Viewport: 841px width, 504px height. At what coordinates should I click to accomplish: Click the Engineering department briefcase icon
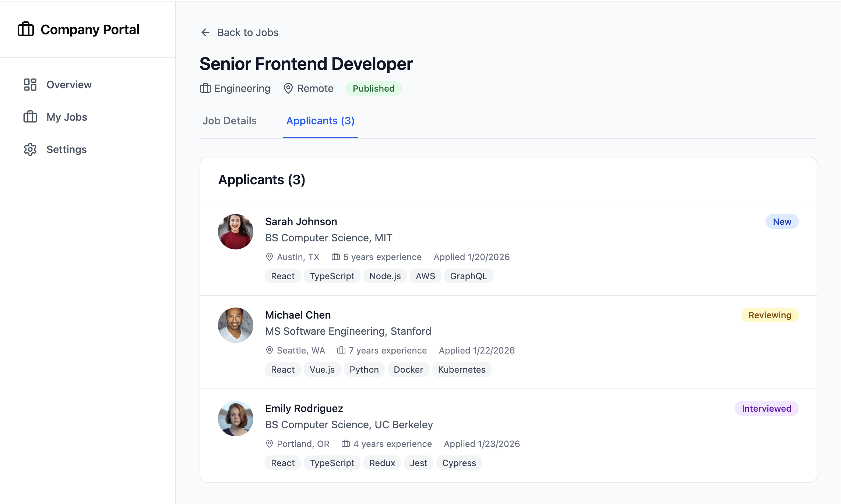(205, 88)
